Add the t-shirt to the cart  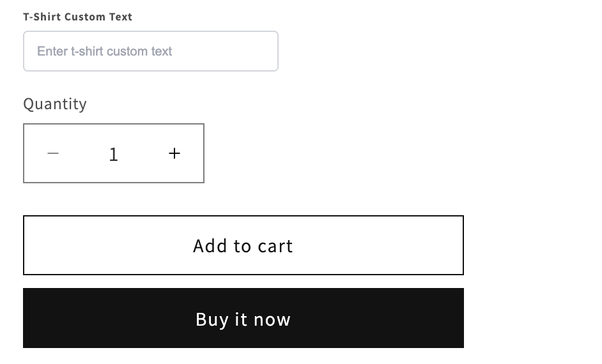[243, 245]
